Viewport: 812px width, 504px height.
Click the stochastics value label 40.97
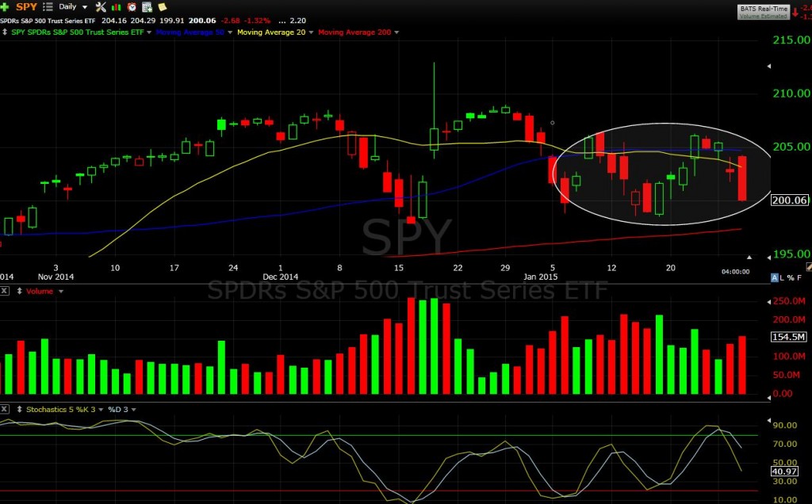(784, 472)
